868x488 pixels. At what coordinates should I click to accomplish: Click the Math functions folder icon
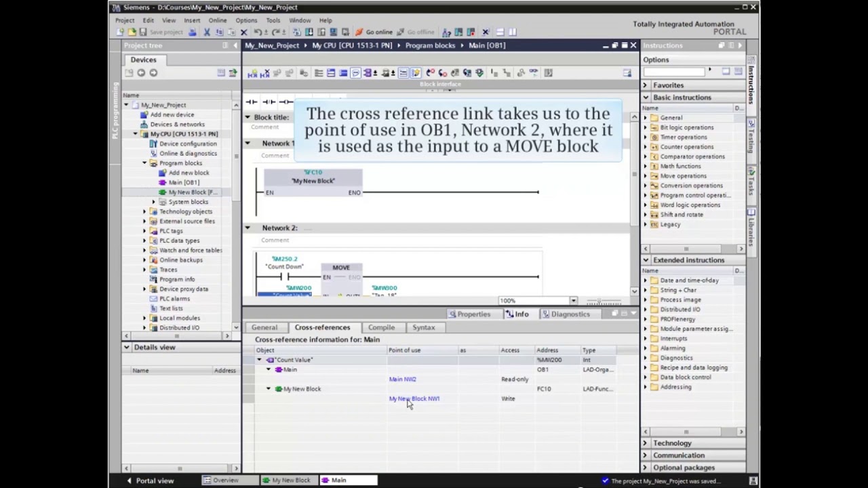[x=654, y=166]
